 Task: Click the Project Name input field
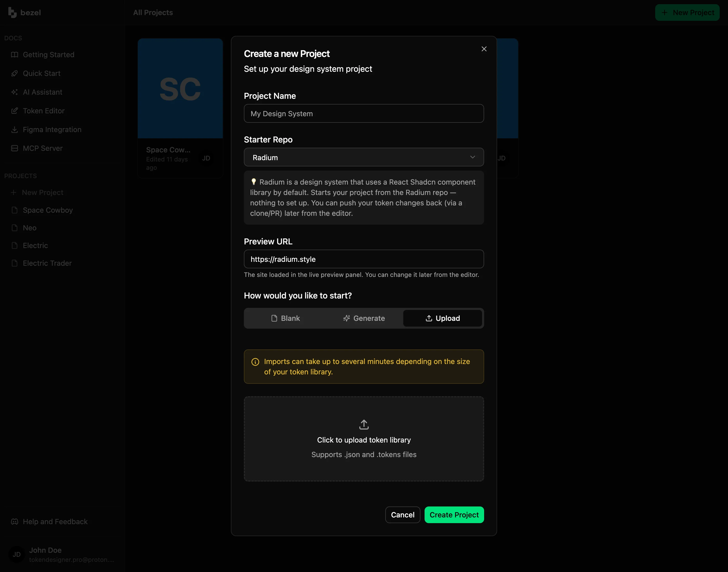[x=364, y=114]
